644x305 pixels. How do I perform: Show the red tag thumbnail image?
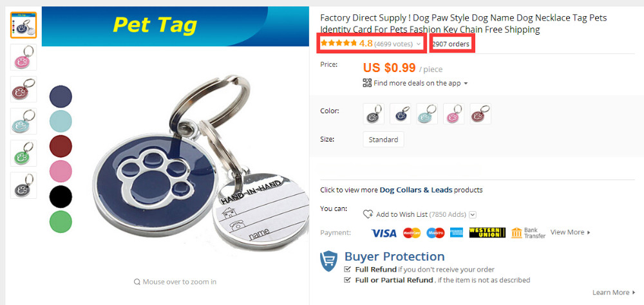point(23,89)
